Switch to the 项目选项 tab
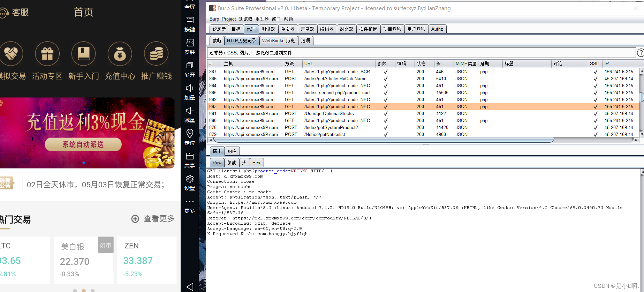 [x=392, y=29]
